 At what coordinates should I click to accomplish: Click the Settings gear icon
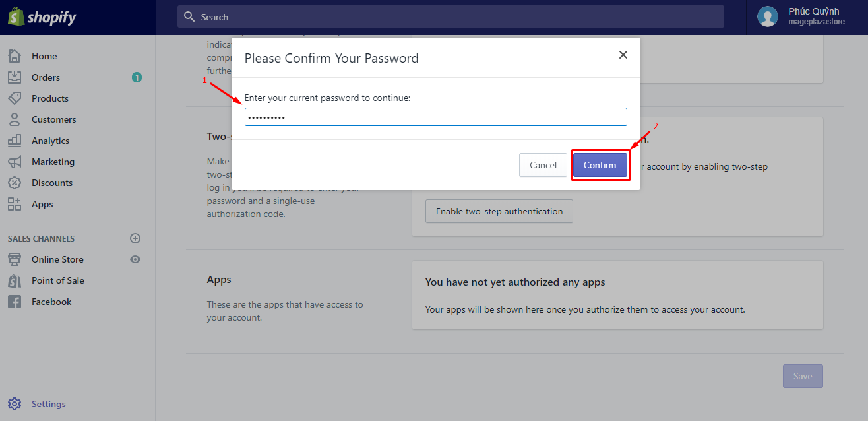pyautogui.click(x=15, y=404)
